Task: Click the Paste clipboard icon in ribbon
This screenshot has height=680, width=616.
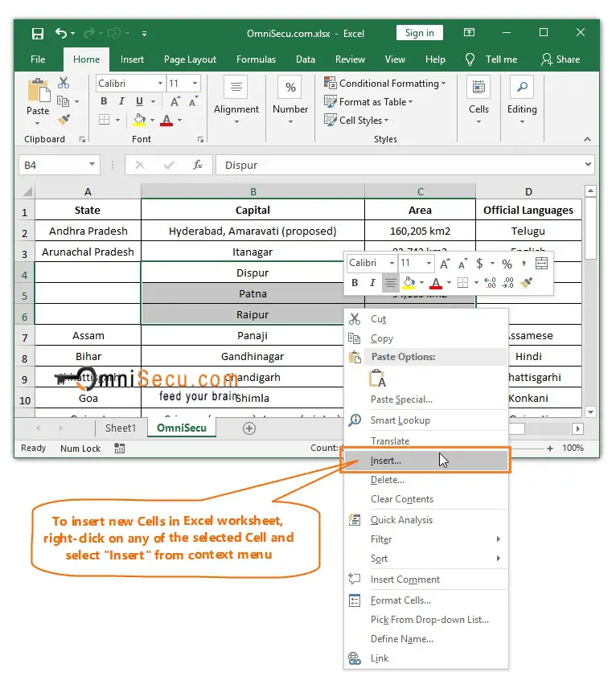Action: click(39, 91)
